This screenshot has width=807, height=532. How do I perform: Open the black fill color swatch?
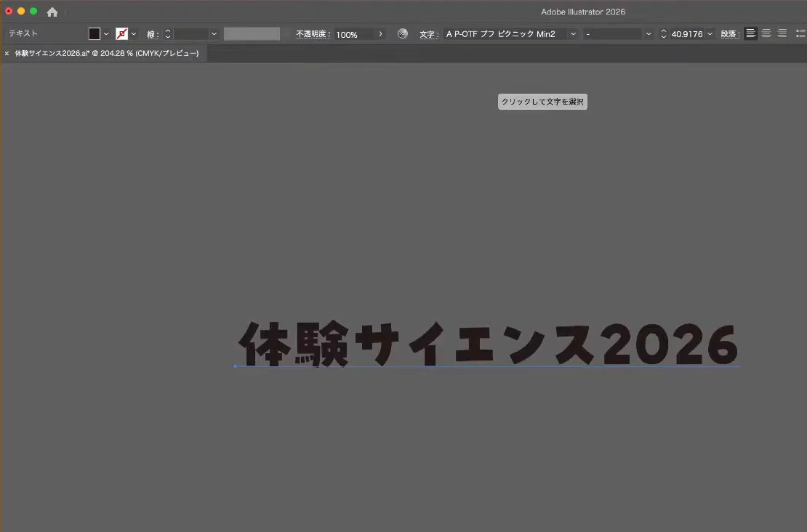tap(95, 34)
